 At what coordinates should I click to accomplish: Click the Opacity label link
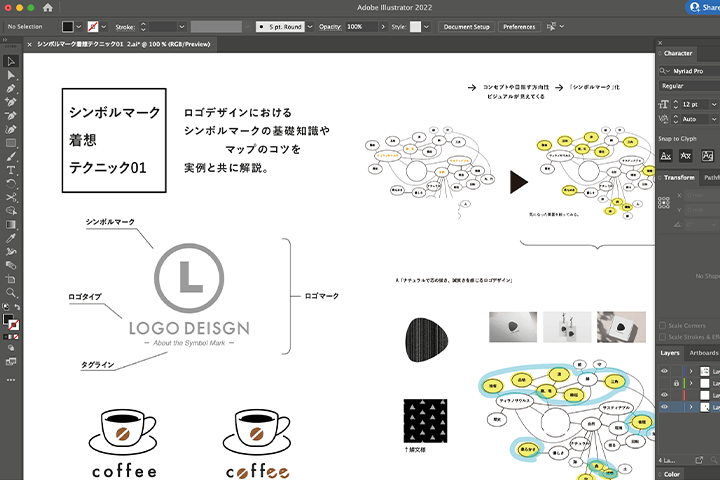tap(330, 27)
